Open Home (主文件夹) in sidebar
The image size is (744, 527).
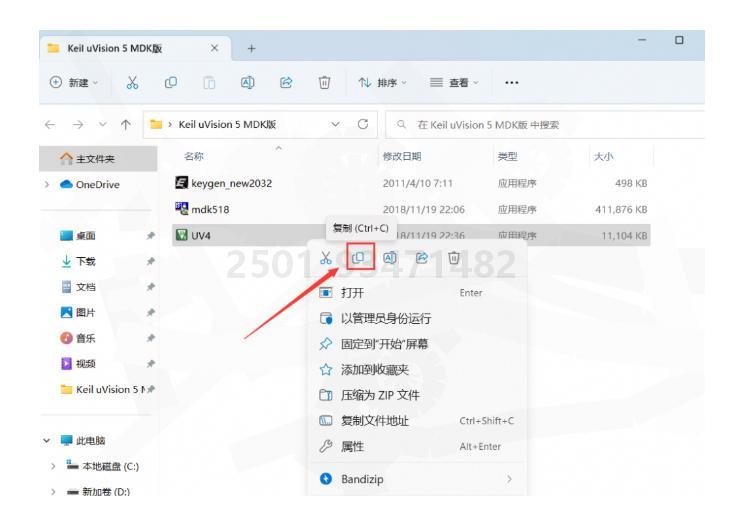pos(98,158)
